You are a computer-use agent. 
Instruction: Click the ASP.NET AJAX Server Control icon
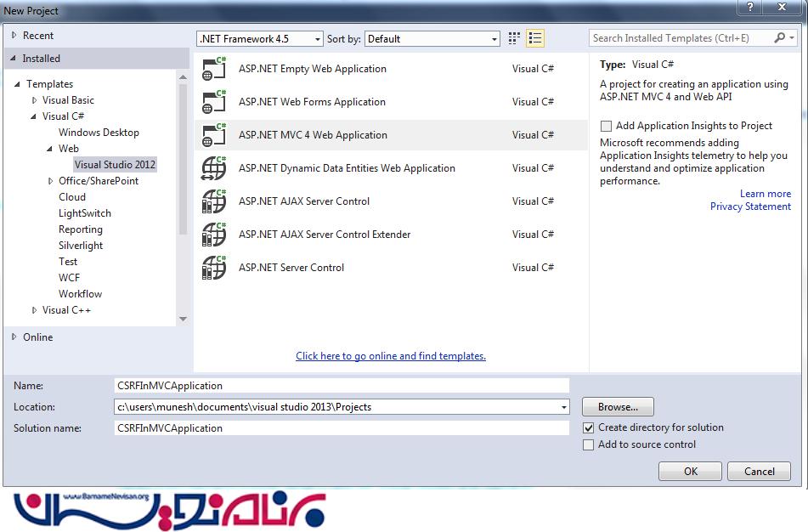click(x=214, y=201)
